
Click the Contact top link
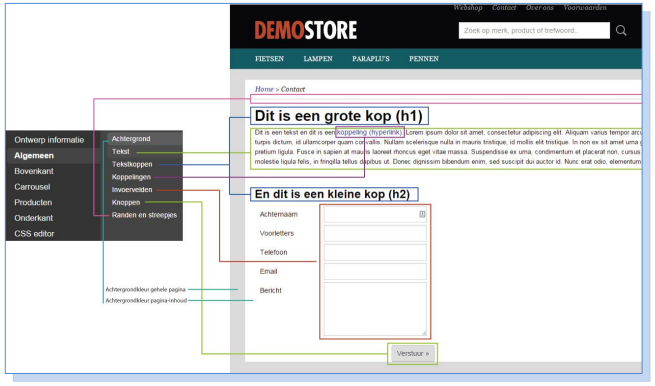coord(504,8)
